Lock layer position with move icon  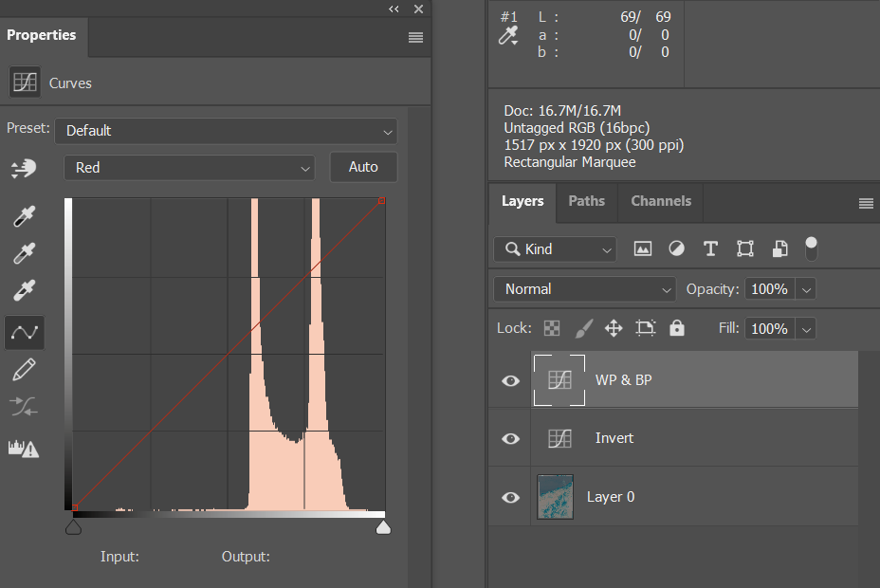point(614,328)
